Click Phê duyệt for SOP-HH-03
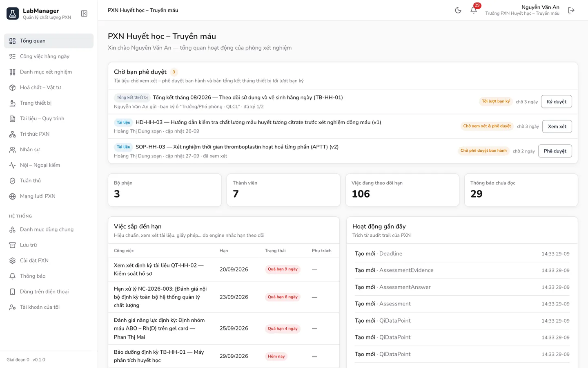This screenshot has height=368, width=588. 555,151
